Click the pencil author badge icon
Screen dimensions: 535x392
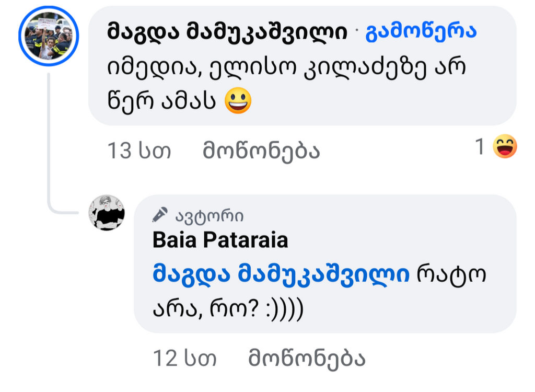tap(160, 215)
